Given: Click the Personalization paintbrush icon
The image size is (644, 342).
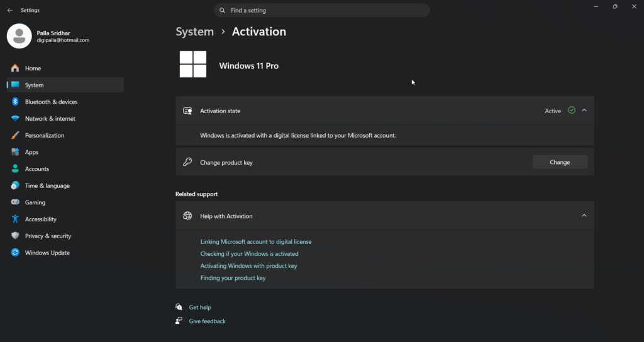Looking at the screenshot, I should pos(15,135).
